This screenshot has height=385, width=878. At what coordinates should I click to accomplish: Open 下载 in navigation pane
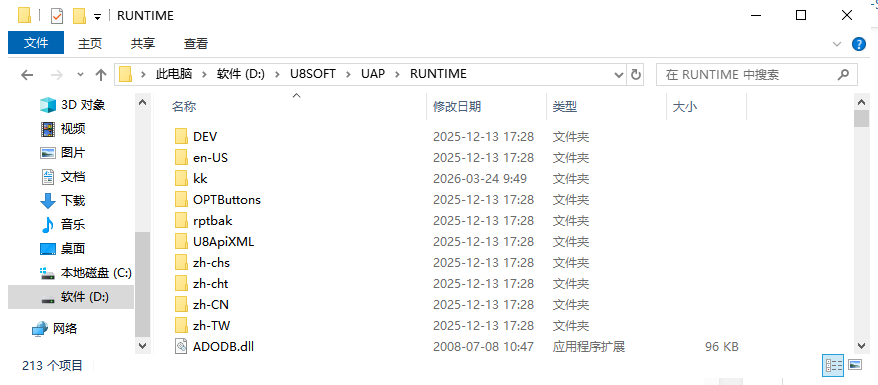pyautogui.click(x=63, y=200)
